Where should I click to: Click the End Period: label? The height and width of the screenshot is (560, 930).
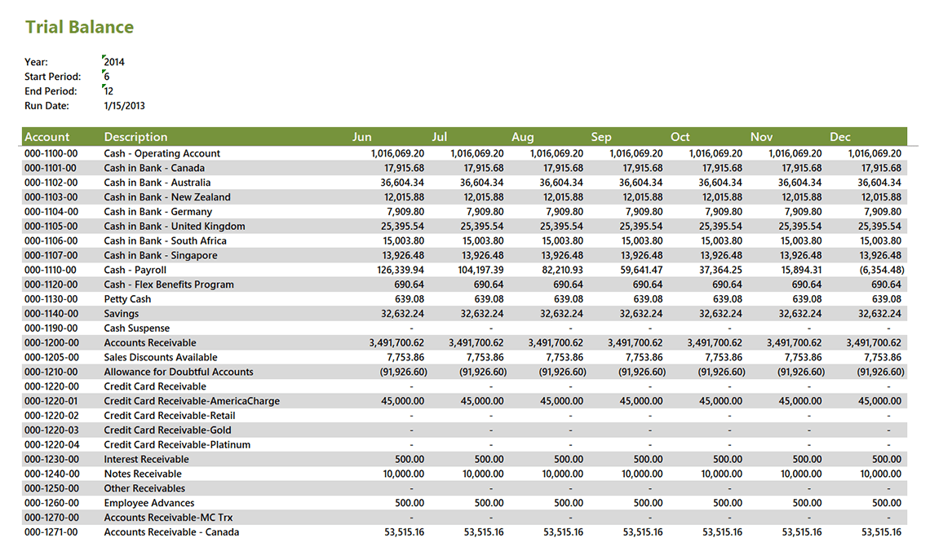(x=51, y=91)
